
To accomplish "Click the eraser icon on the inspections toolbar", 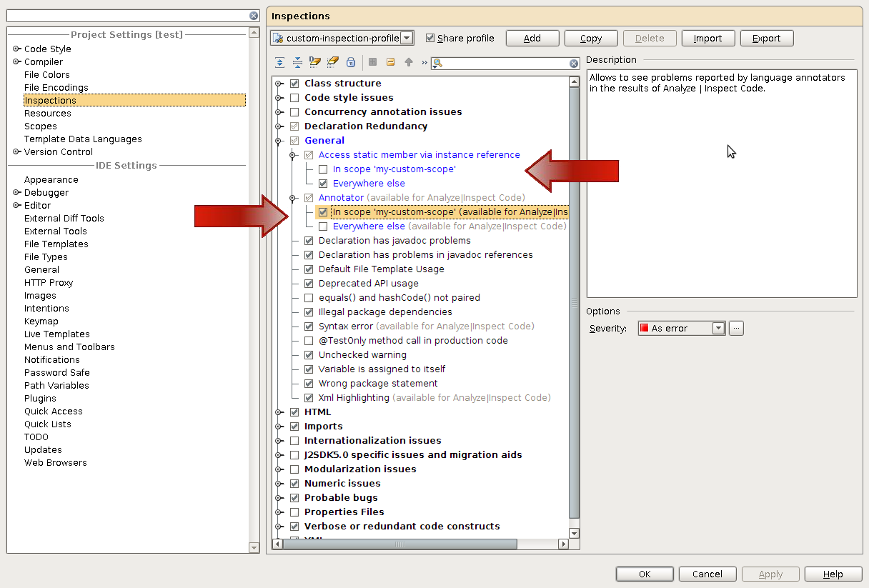I will [x=333, y=62].
